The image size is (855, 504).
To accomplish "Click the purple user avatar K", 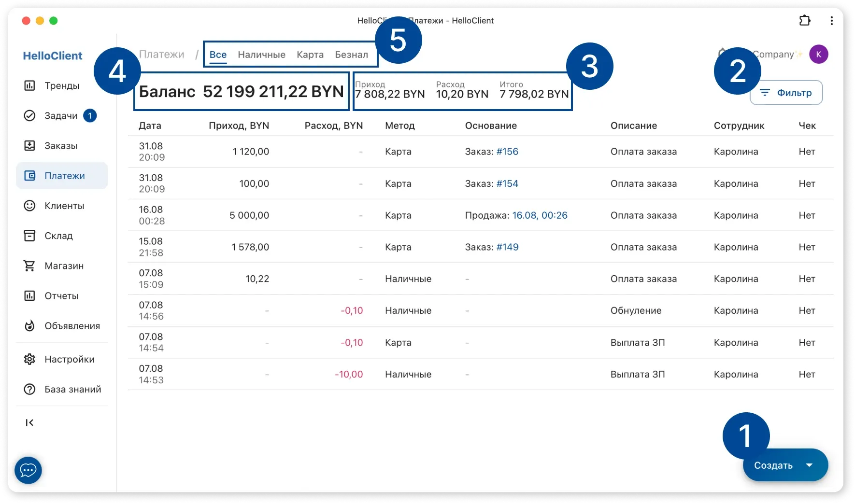I will coord(818,54).
